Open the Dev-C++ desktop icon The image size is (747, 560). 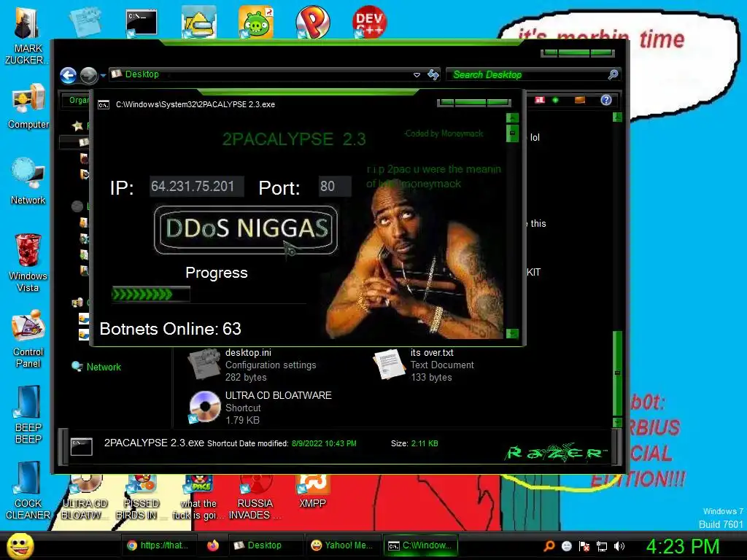[x=369, y=22]
